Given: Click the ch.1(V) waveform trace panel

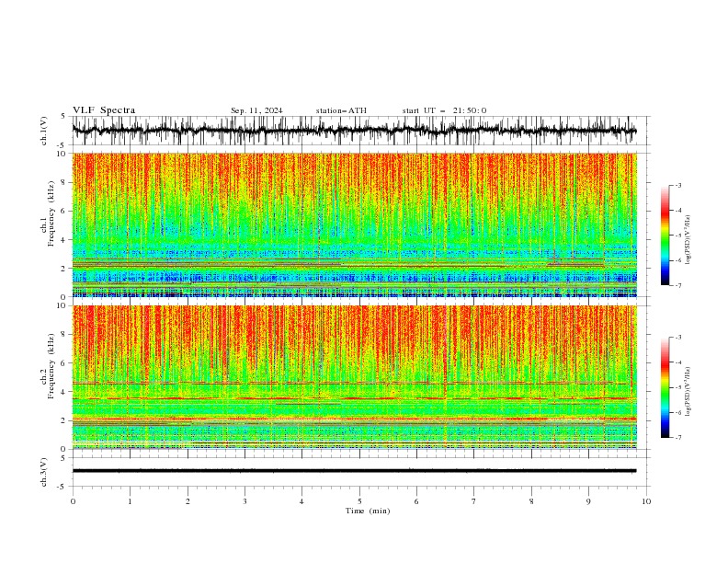Looking at the screenshot, I should 361,131.
